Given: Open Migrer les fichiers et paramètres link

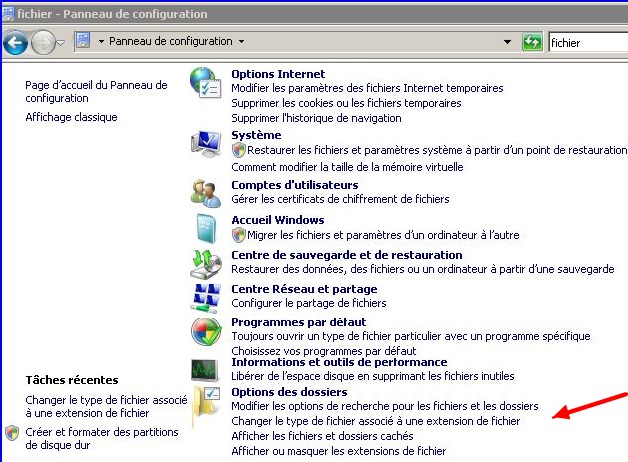Looking at the screenshot, I should 383,235.
